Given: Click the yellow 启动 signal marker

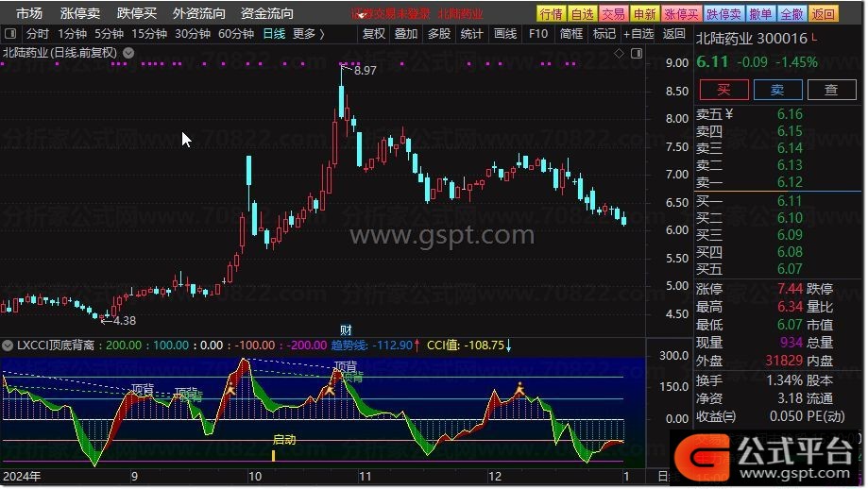Looking at the screenshot, I should coord(284,440).
